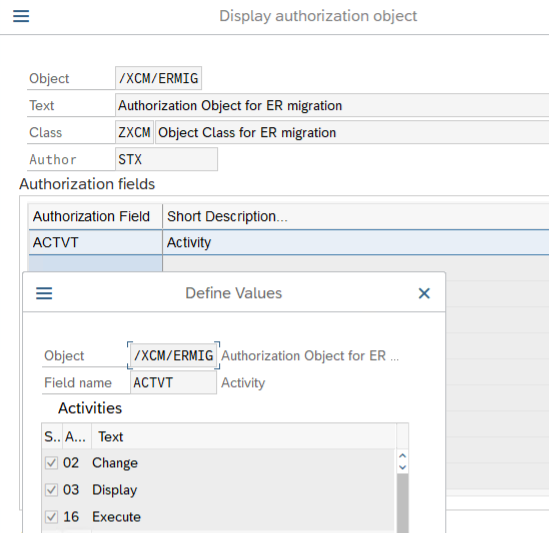Select the 'Change' text in activities list

click(115, 463)
